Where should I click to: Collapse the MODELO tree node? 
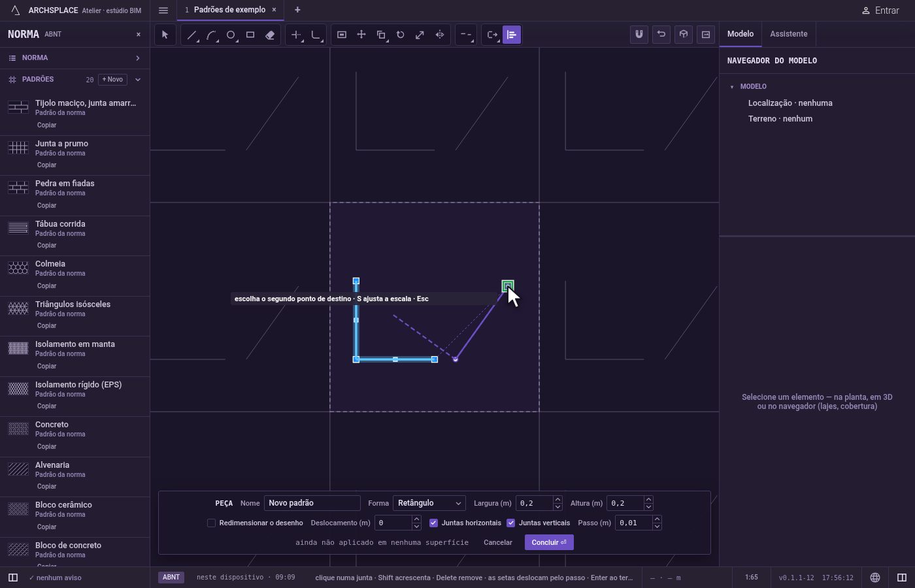[x=732, y=87]
